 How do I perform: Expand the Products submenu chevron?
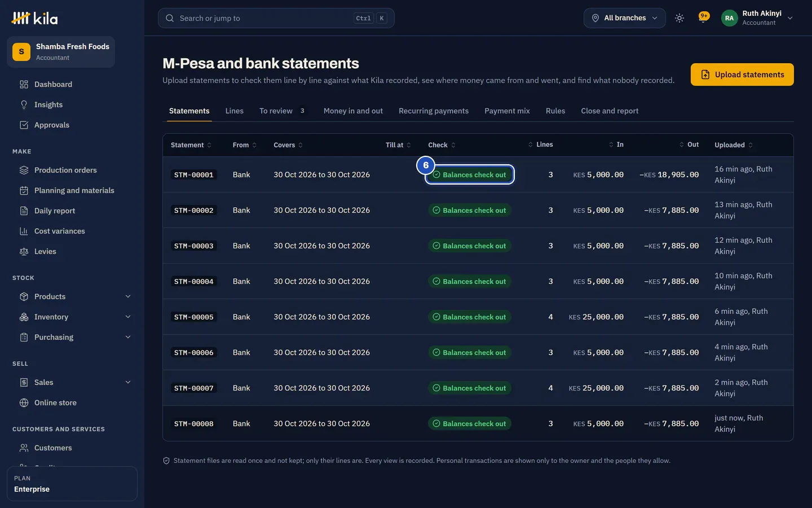click(x=128, y=296)
